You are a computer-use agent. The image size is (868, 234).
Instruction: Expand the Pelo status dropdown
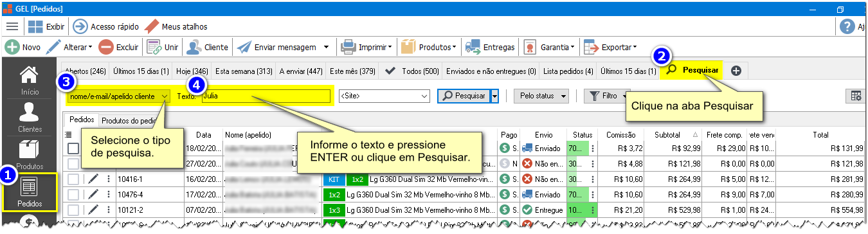[x=541, y=96]
